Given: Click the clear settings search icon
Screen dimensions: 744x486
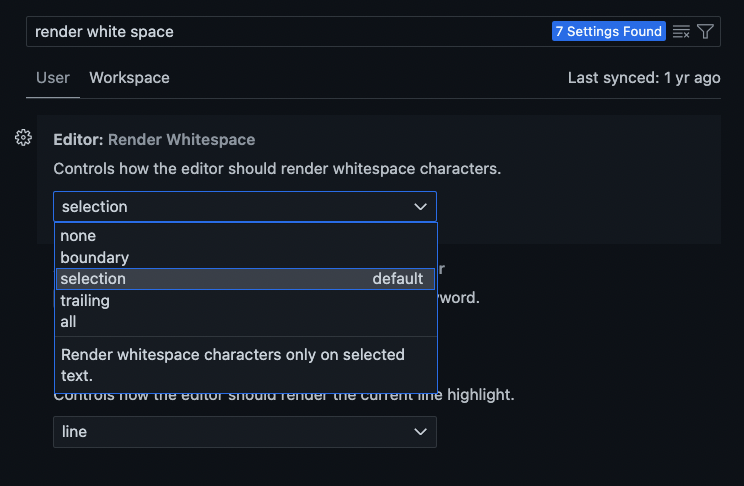Looking at the screenshot, I should 682,32.
